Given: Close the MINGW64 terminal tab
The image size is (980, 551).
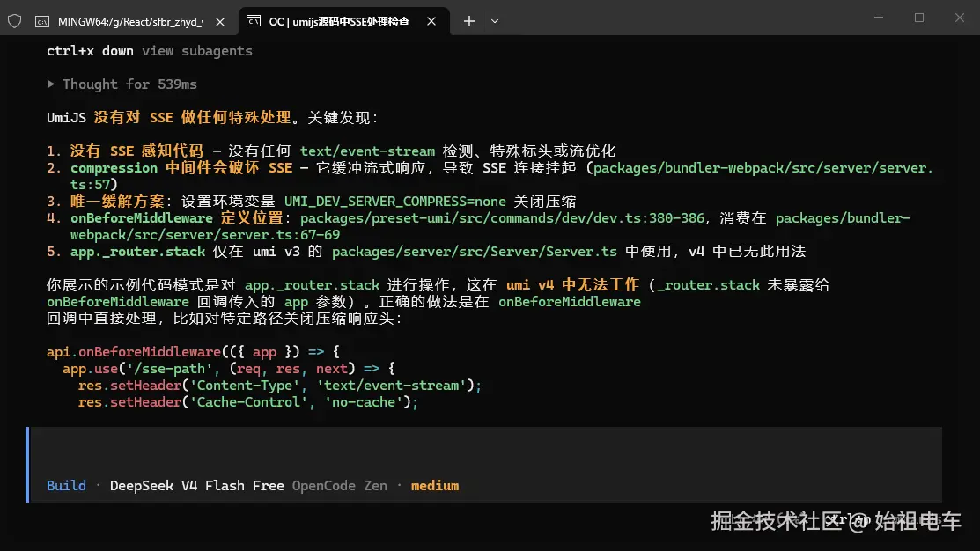Looking at the screenshot, I should 220,21.
